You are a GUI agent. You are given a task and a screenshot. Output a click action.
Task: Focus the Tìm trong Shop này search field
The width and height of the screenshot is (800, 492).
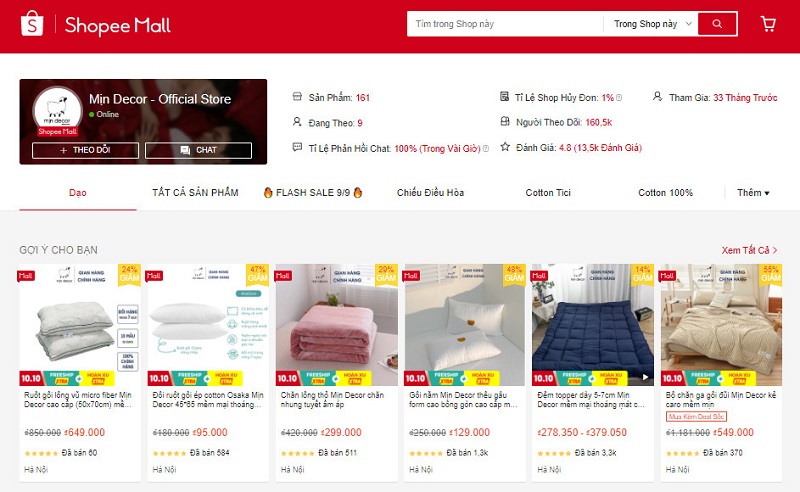[x=505, y=24]
